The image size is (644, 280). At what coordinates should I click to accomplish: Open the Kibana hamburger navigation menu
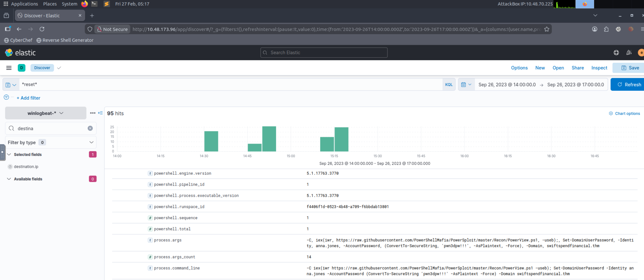[x=9, y=68]
